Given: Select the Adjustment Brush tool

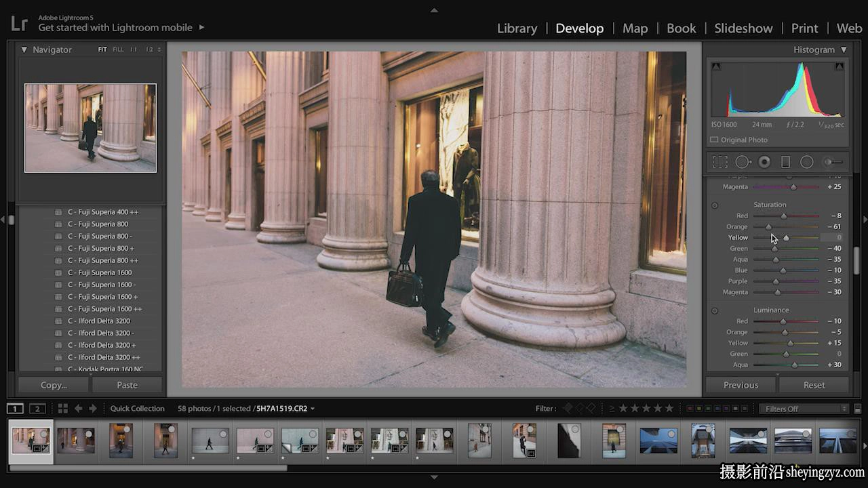Looking at the screenshot, I should [x=833, y=162].
